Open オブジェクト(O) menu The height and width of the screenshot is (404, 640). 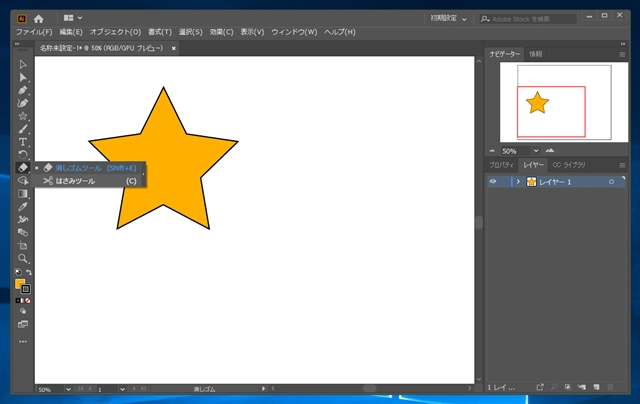(115, 32)
